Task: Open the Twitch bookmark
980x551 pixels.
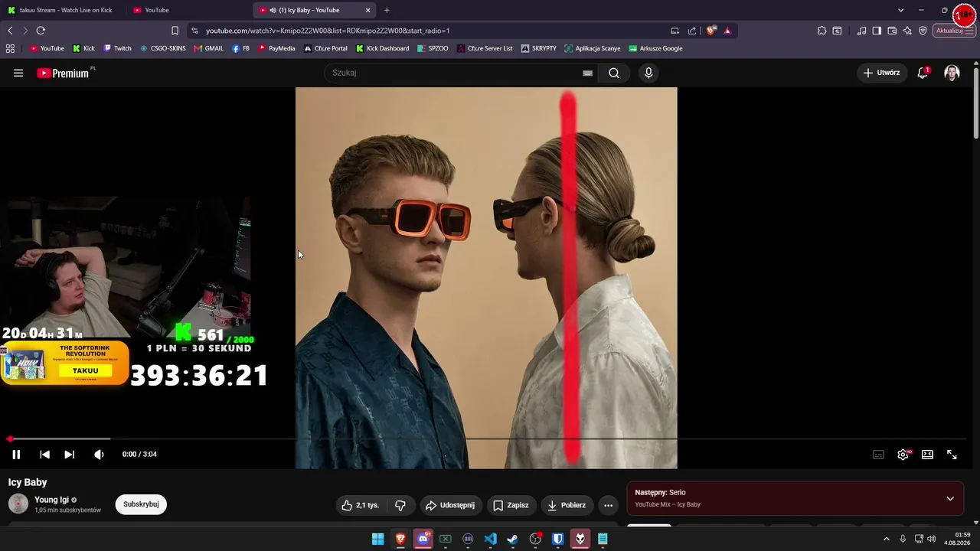Action: 118,48
